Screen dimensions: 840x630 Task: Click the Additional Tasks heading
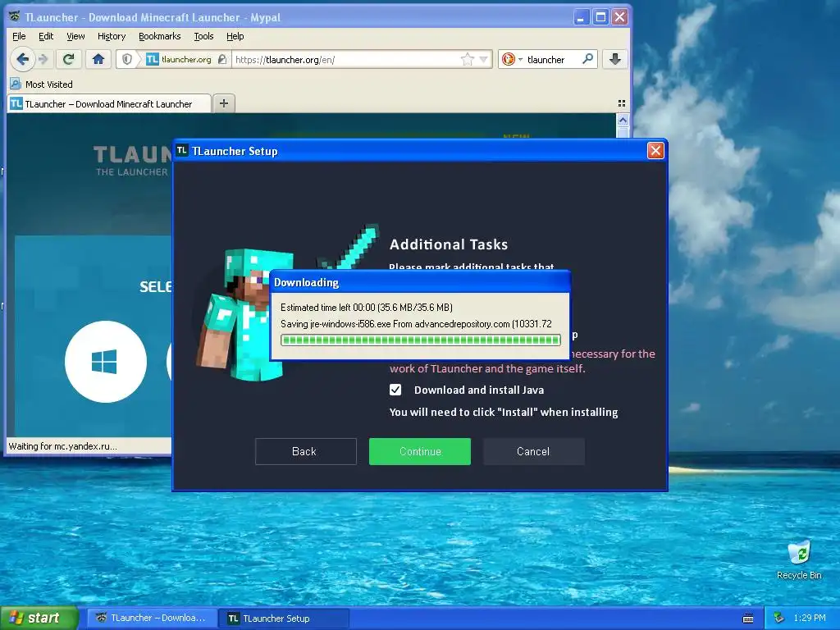click(x=449, y=244)
